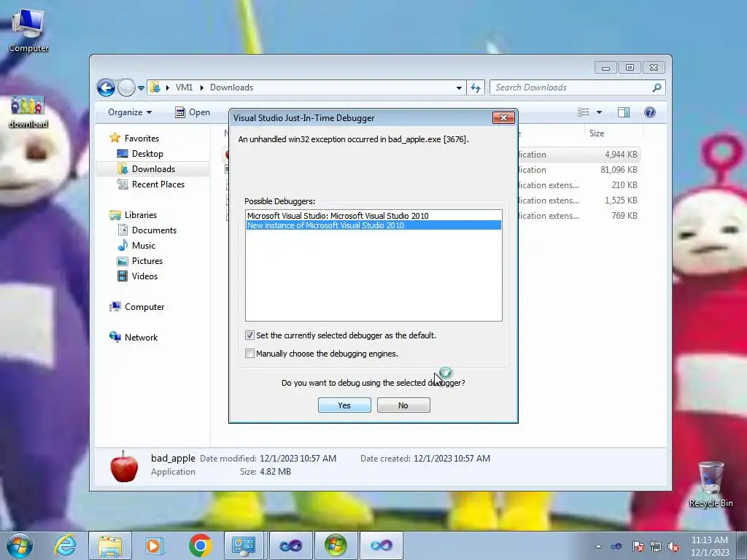Open the Organize menu
Screen dimensions: 747x560
click(x=130, y=112)
